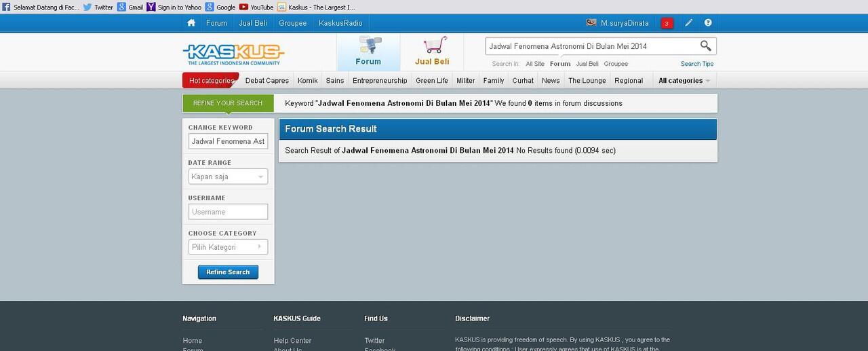Switch to the large Forum tab
The image size is (868, 351).
point(368,52)
